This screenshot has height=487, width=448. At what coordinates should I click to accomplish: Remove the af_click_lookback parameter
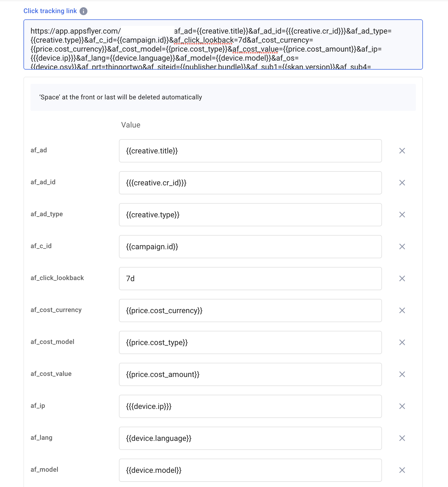click(x=402, y=278)
